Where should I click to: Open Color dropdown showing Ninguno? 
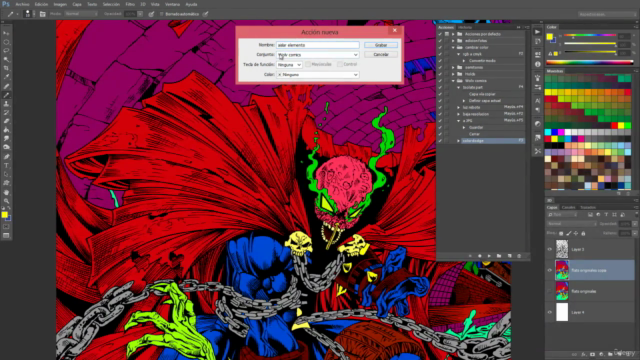pos(318,75)
